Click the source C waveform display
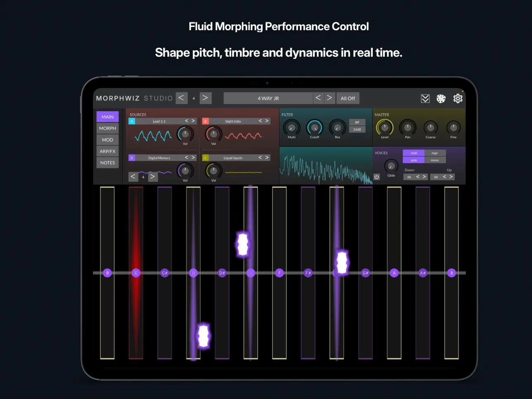Screen dimensions: 532x399 point(243,172)
